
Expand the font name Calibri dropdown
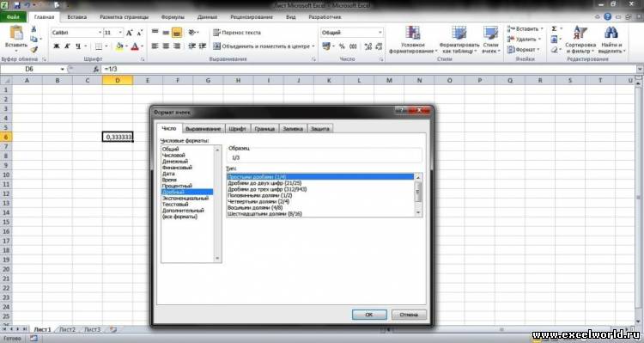100,33
